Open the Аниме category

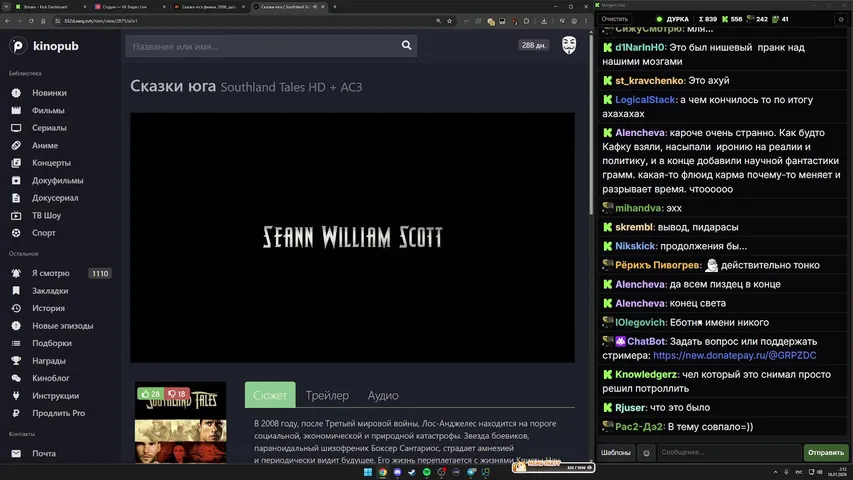pyautogui.click(x=45, y=145)
